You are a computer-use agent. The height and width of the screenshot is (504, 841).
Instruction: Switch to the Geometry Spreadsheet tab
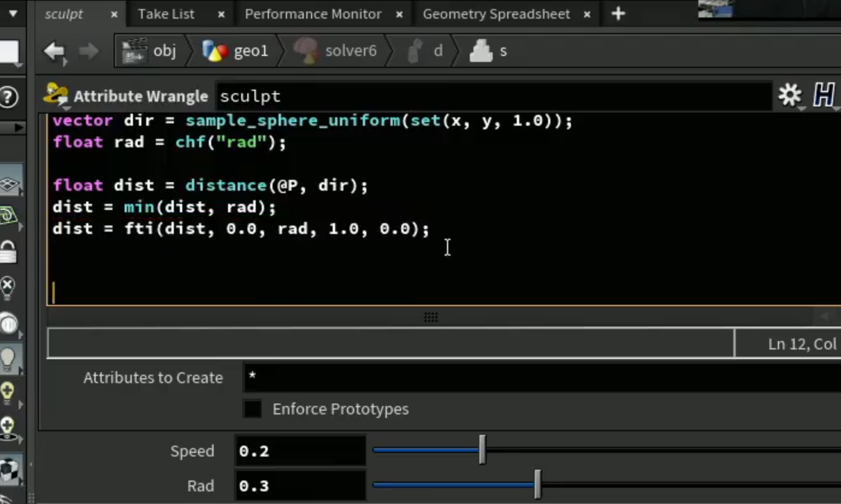(496, 14)
